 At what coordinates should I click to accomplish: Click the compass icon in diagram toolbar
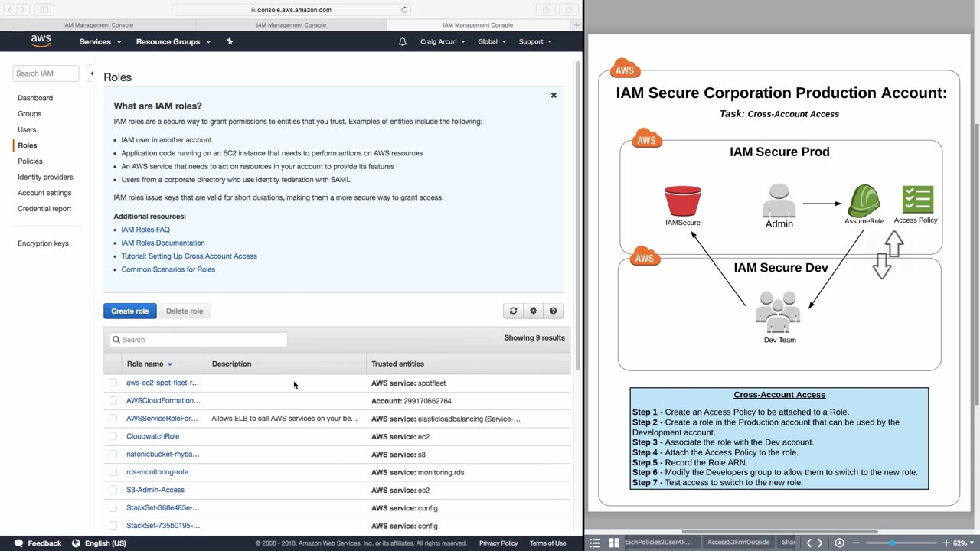coord(840,543)
